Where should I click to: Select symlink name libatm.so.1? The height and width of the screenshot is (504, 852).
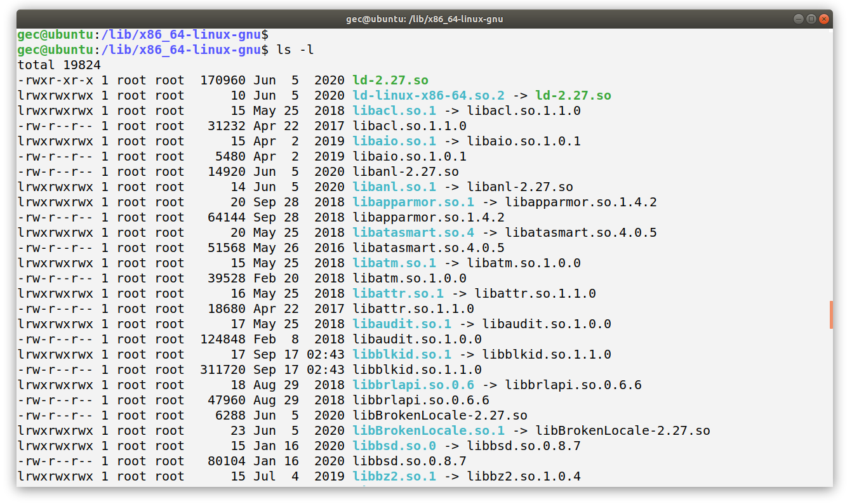tap(394, 263)
